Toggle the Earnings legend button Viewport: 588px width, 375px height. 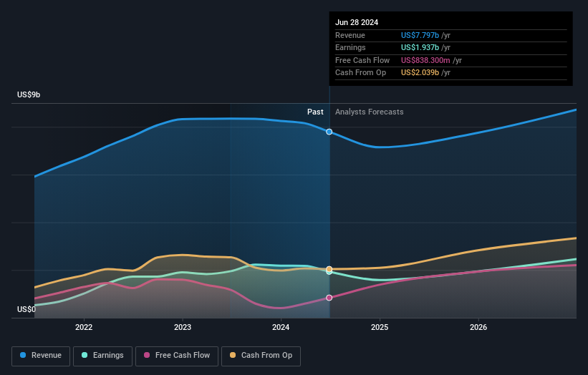(102, 356)
